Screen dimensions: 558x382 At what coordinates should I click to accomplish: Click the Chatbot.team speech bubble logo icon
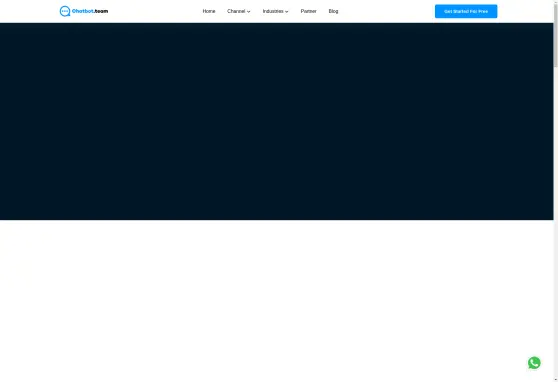(65, 11)
